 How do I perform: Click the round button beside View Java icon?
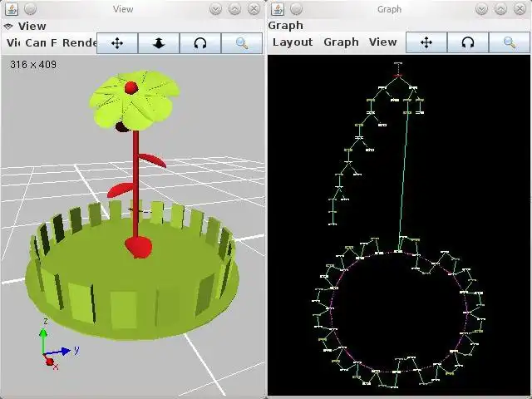pyautogui.click(x=30, y=9)
